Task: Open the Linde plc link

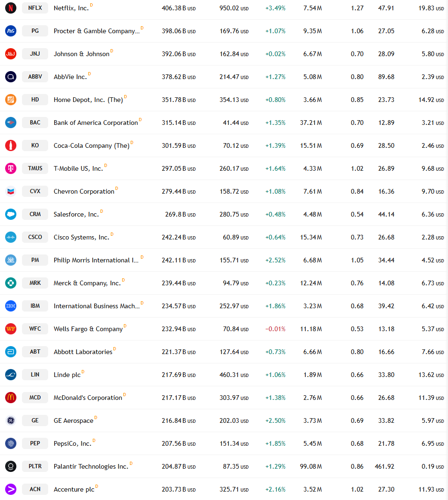Action: [67, 375]
